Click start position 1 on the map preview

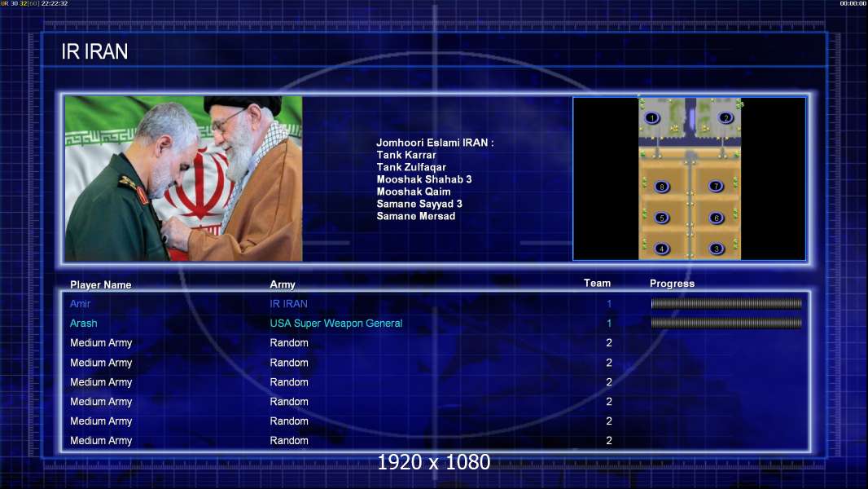[652, 117]
